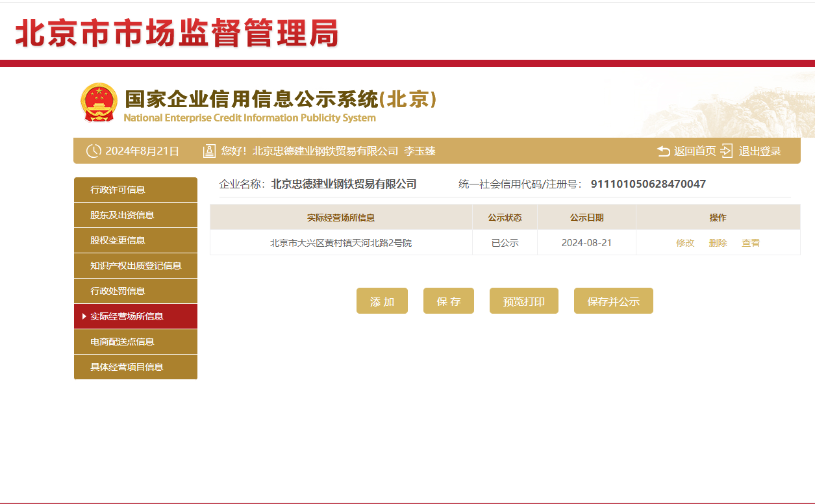Viewport: 815px width, 504px height.
Task: Click the user profile icon beside 您好
Action: (209, 151)
